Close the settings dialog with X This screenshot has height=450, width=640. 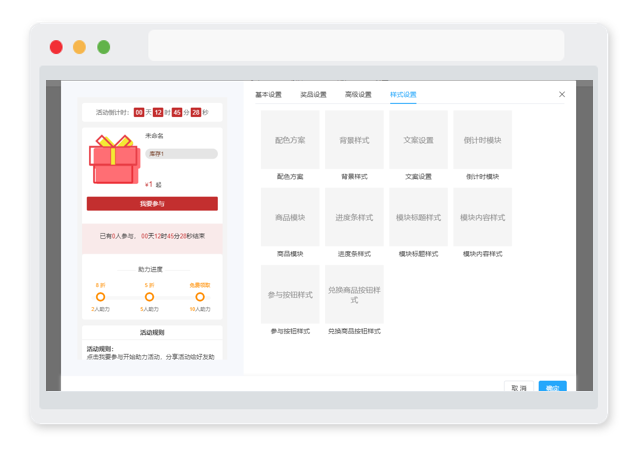pos(562,94)
